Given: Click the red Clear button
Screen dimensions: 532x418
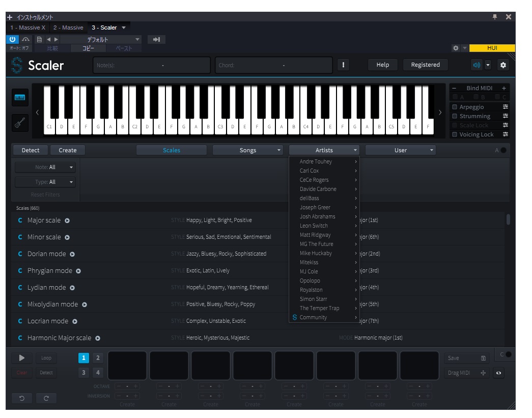Looking at the screenshot, I should point(22,373).
